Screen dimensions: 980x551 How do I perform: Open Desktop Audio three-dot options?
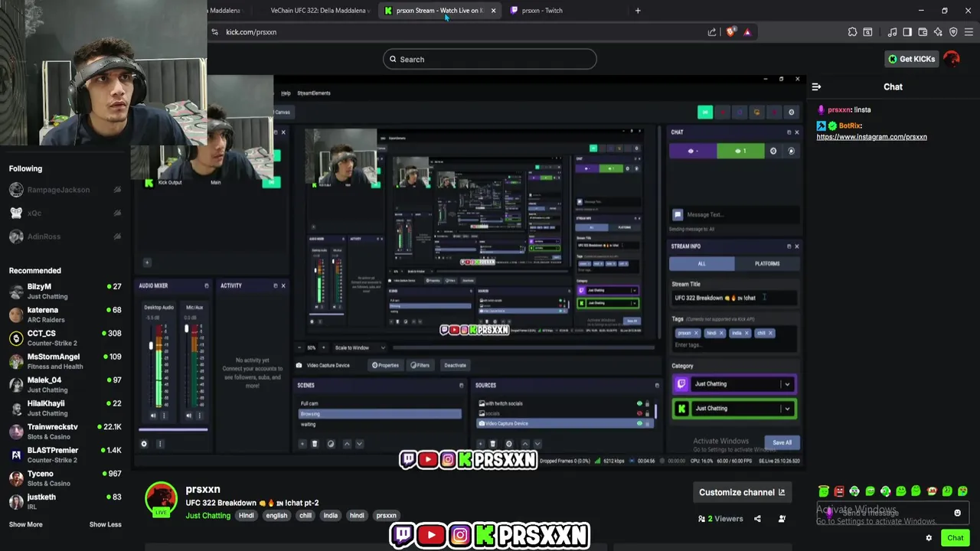[x=163, y=416]
